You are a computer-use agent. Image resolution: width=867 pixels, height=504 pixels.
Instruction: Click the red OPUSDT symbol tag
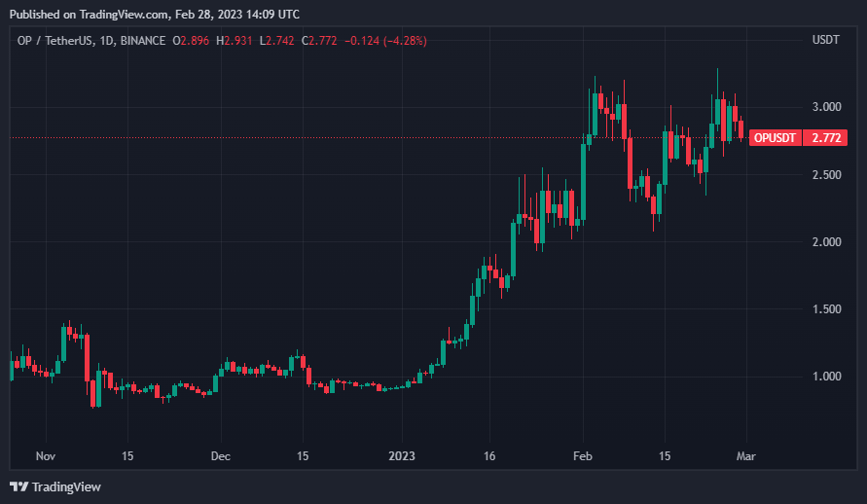click(x=776, y=139)
